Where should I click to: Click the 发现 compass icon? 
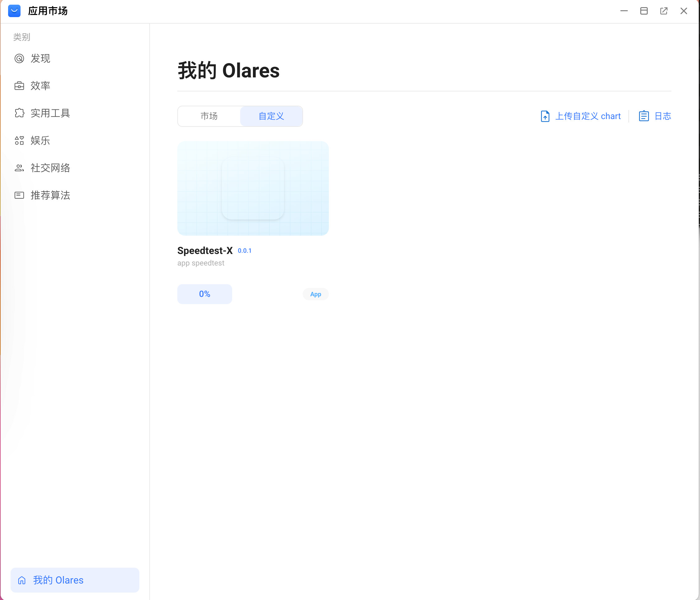(19, 58)
